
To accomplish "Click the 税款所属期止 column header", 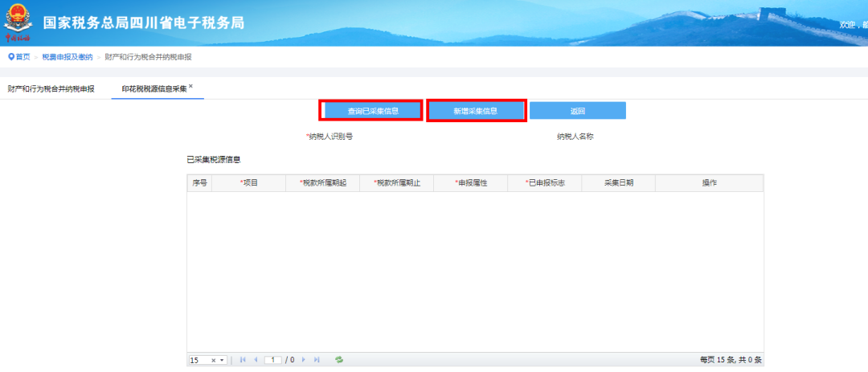I will tap(396, 183).
